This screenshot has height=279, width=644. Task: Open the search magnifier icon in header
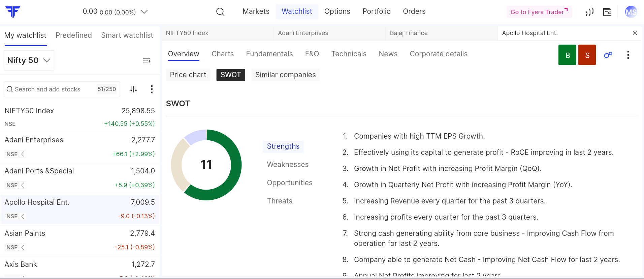(220, 12)
